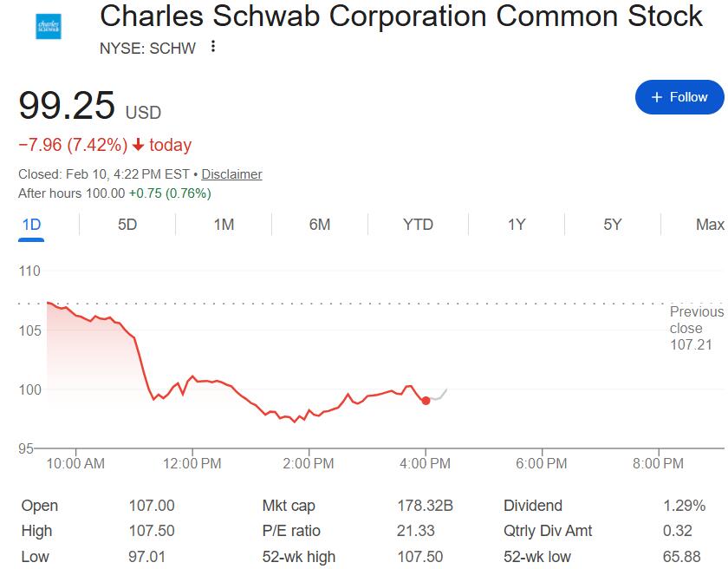Open the 5Y chart range
728x569 pixels.
point(613,225)
